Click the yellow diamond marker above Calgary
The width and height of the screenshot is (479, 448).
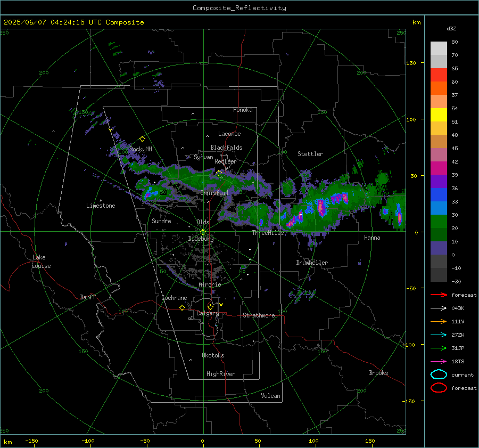(x=210, y=307)
